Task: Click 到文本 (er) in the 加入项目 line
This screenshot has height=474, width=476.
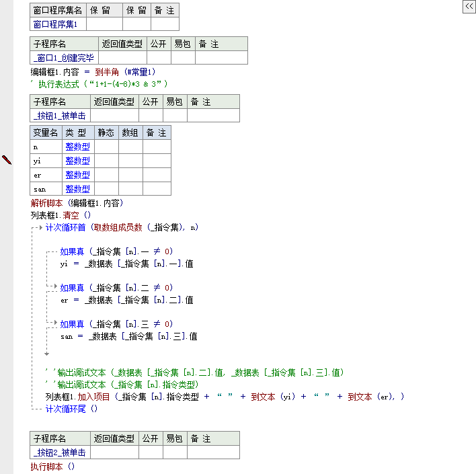Action: [x=370, y=397]
